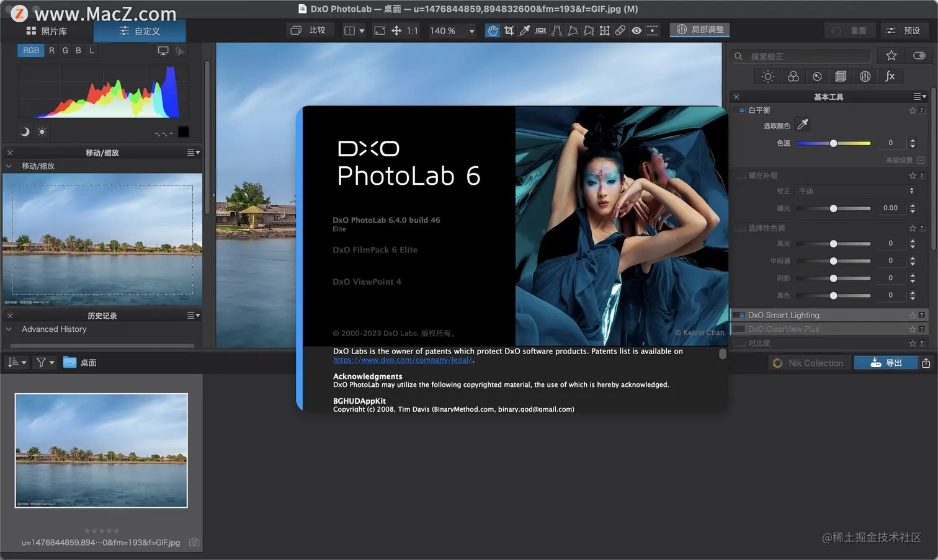938x560 pixels.
Task: Show the fx effects corrections icon
Action: (x=890, y=76)
